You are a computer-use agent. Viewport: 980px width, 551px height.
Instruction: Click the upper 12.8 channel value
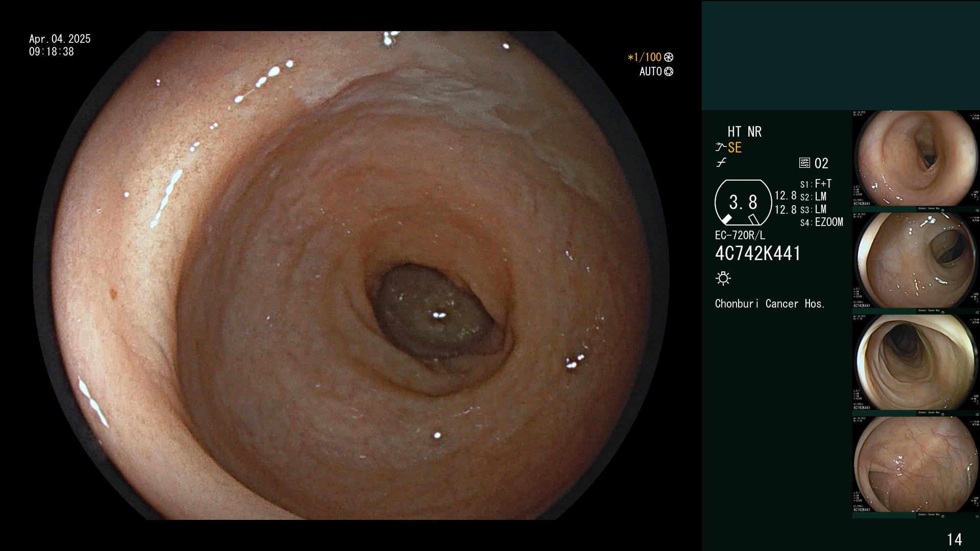786,196
